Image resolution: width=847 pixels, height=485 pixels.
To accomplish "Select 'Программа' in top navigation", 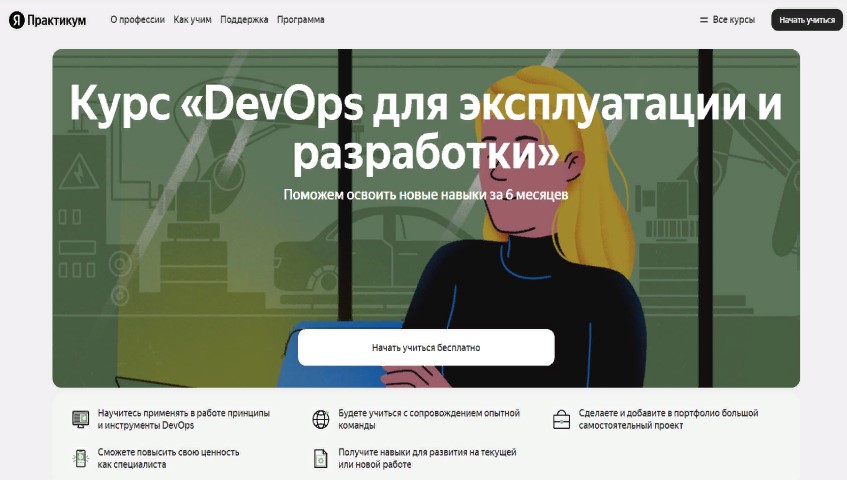I will click(x=300, y=19).
